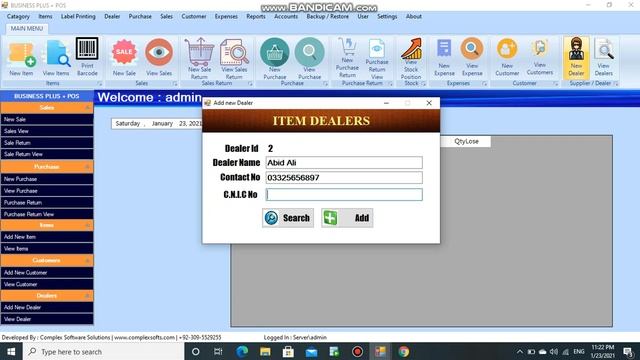Click the Add dealer button
This screenshot has height=360, width=640.
[347, 218]
